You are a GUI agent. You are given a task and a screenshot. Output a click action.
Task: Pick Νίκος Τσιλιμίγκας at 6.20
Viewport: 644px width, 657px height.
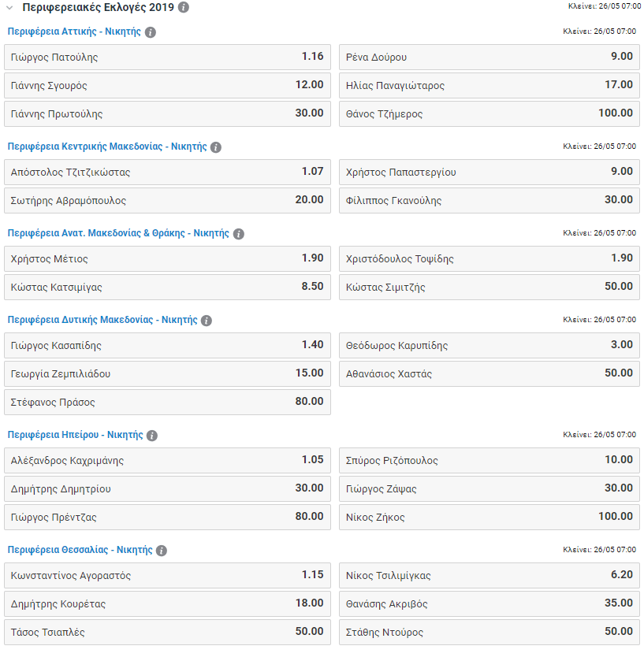click(x=490, y=576)
